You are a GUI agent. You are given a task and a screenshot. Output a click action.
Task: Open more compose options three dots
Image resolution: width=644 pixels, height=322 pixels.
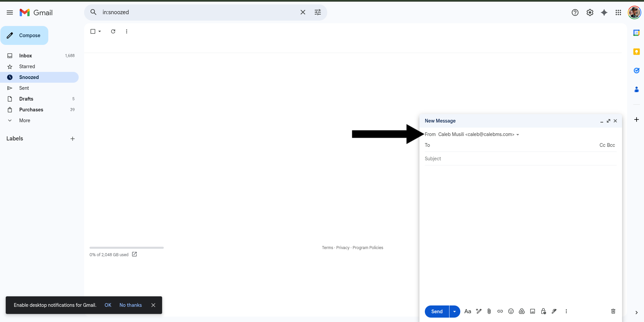(x=566, y=311)
